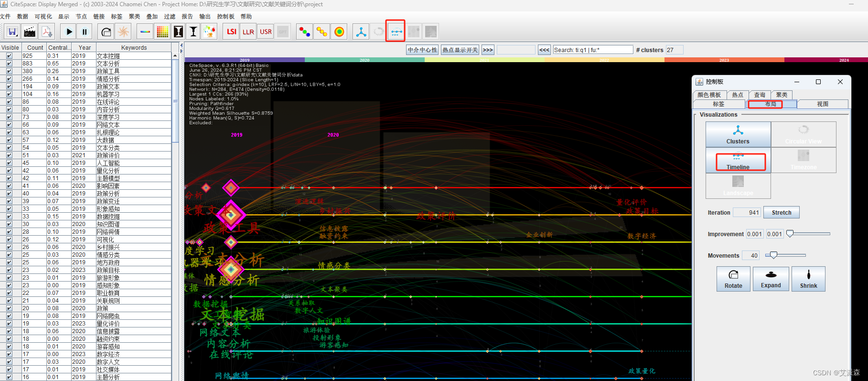
Task: Open the 聚类 menu
Action: (134, 16)
